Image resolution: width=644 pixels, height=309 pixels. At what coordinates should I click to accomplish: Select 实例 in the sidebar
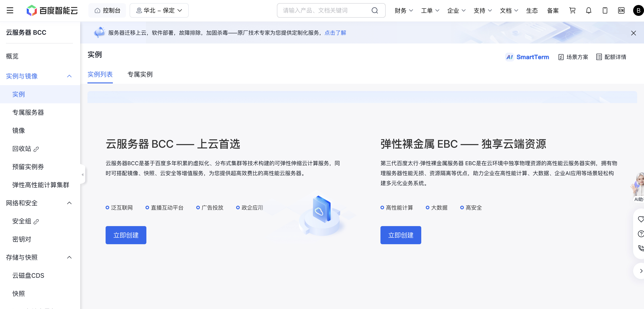(x=40, y=94)
